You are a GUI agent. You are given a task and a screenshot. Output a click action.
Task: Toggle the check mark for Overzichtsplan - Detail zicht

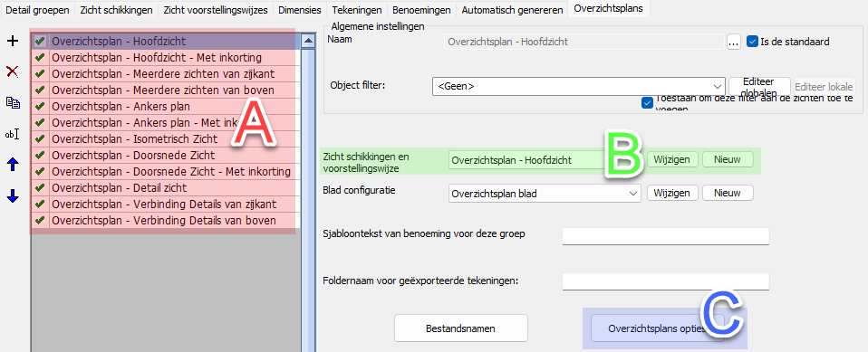pyautogui.click(x=40, y=188)
